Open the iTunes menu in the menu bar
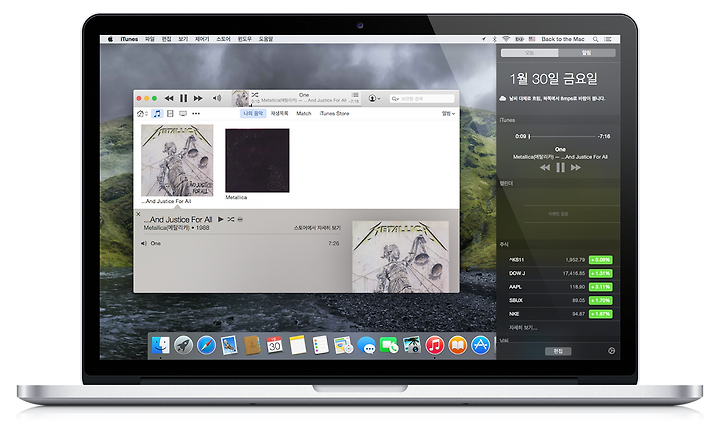This screenshot has height=421, width=720. point(129,39)
